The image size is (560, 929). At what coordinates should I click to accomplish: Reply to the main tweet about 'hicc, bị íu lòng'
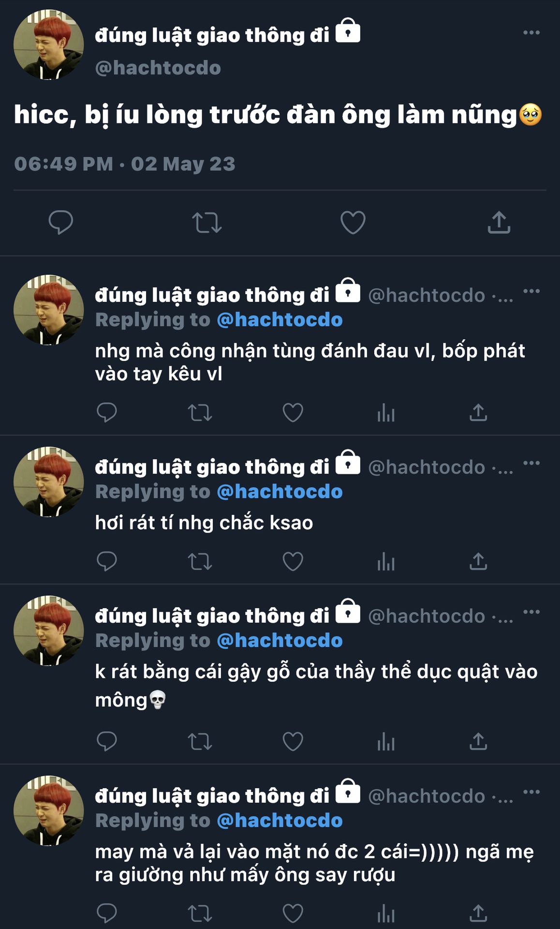point(60,223)
